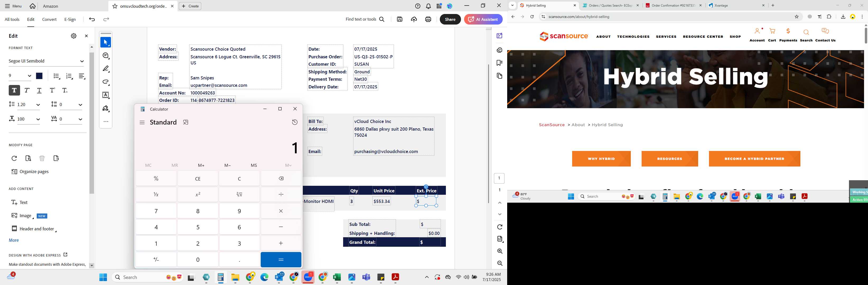Open TECHNOLOGIES menu on ScanSource site

pos(633,37)
